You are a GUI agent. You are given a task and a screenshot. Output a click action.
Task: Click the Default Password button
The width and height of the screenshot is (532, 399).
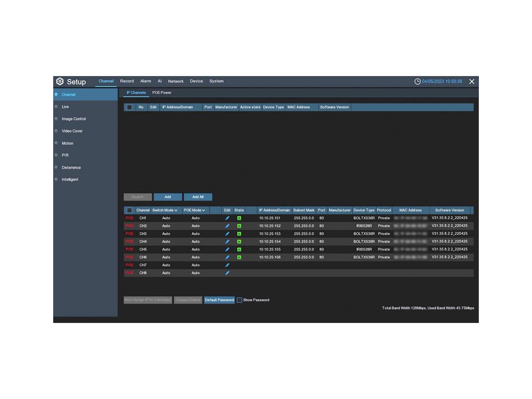[219, 300]
